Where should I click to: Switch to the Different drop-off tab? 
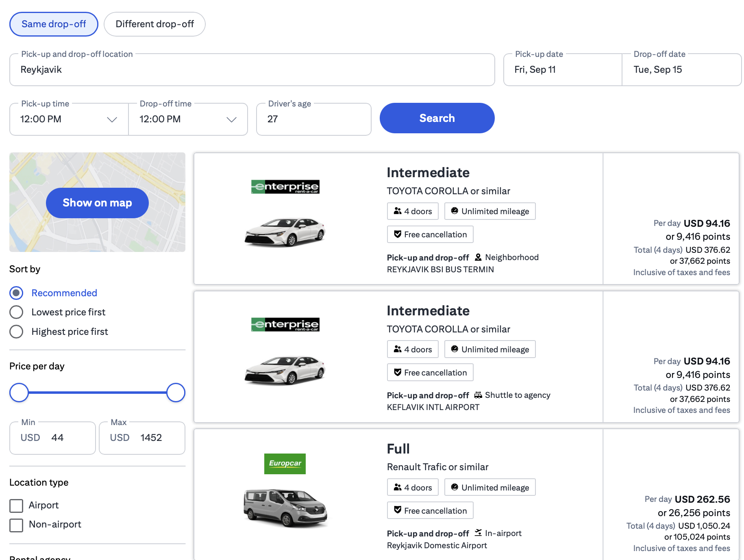pyautogui.click(x=154, y=24)
